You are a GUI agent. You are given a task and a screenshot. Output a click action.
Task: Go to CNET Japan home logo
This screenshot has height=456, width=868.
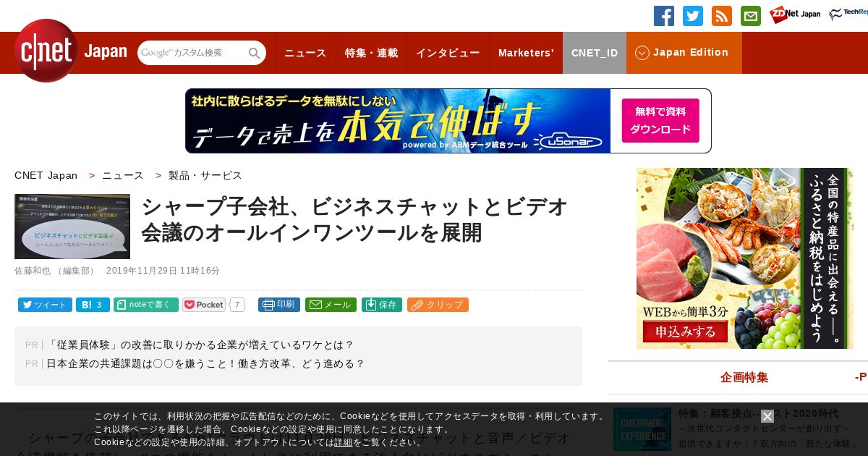tap(70, 51)
